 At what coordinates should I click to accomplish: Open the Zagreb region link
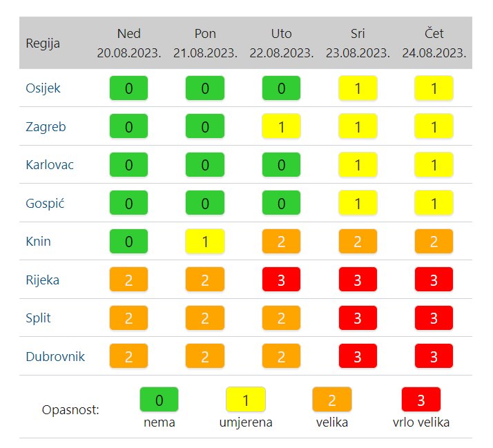click(x=46, y=127)
